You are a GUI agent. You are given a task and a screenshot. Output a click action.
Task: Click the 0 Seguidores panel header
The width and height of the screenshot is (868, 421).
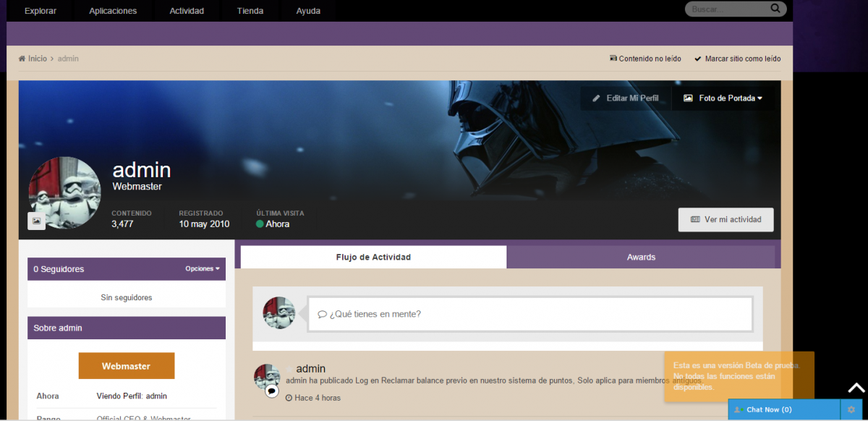(x=127, y=268)
